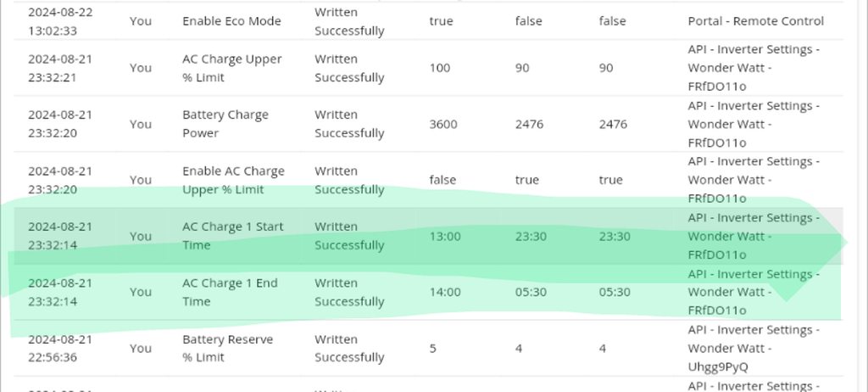Select the value 5 in the Battery Reserve row

point(434,348)
